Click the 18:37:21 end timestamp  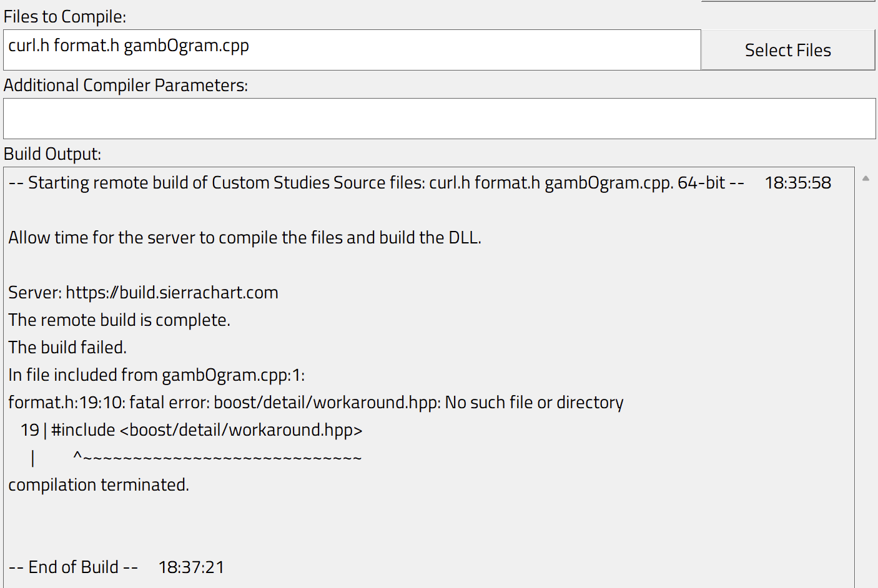[x=191, y=567]
